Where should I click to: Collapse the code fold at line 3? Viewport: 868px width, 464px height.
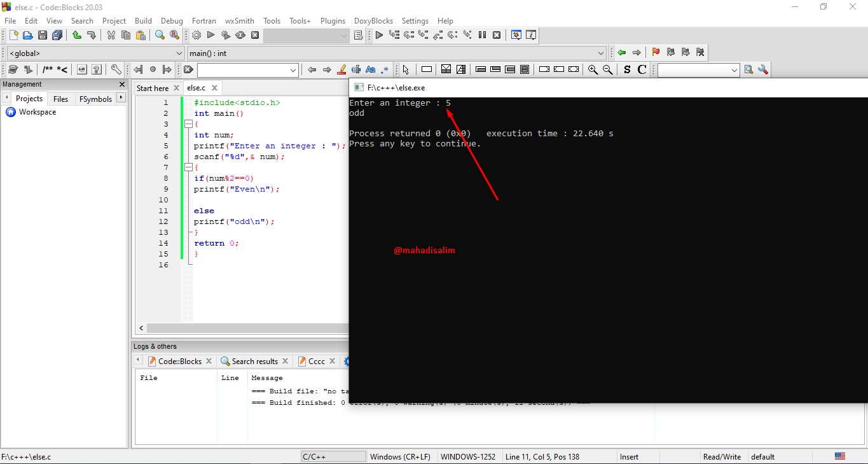188,124
